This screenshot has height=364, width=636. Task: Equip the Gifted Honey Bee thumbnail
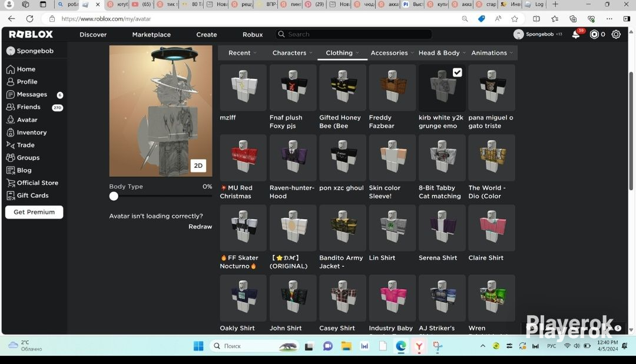(x=342, y=88)
